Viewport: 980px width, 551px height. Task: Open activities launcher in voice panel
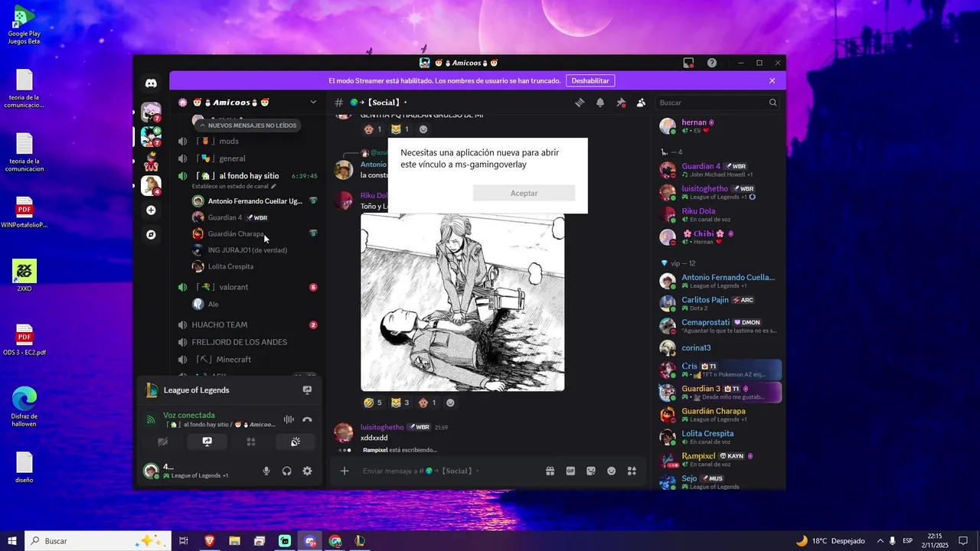250,442
